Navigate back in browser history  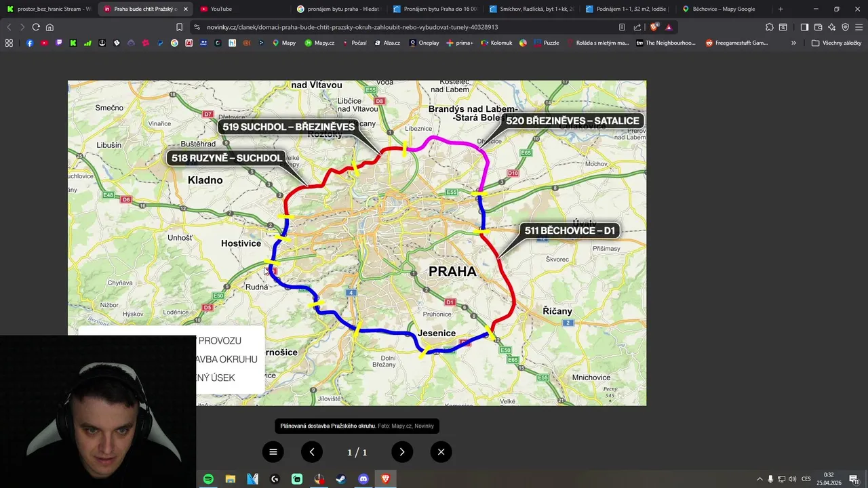[9, 27]
